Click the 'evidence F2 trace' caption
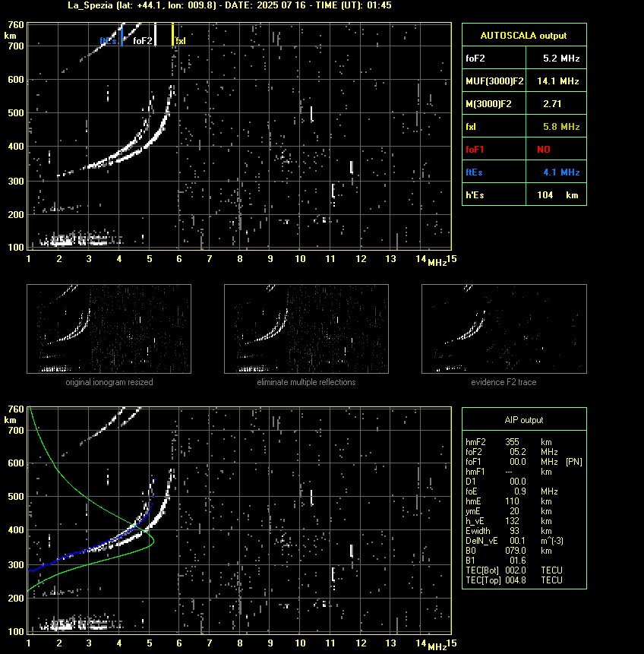The height and width of the screenshot is (654, 644). click(x=504, y=382)
